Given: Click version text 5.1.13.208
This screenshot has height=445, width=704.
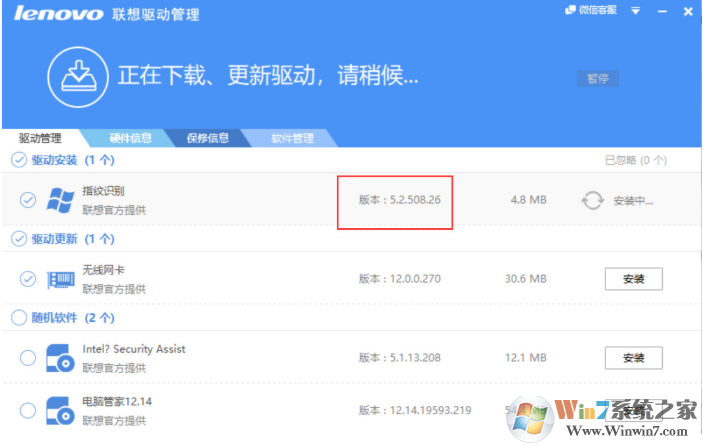Looking at the screenshot, I should [415, 358].
